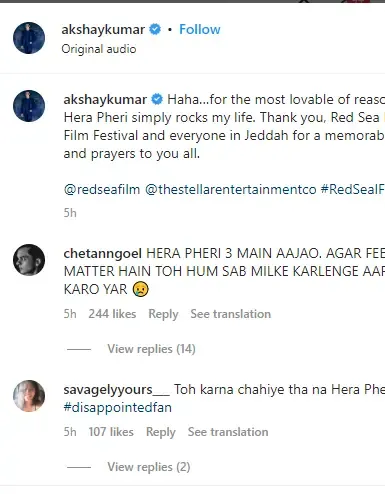
Task: Open savagelyyours___ profile avatar
Action: point(29,396)
